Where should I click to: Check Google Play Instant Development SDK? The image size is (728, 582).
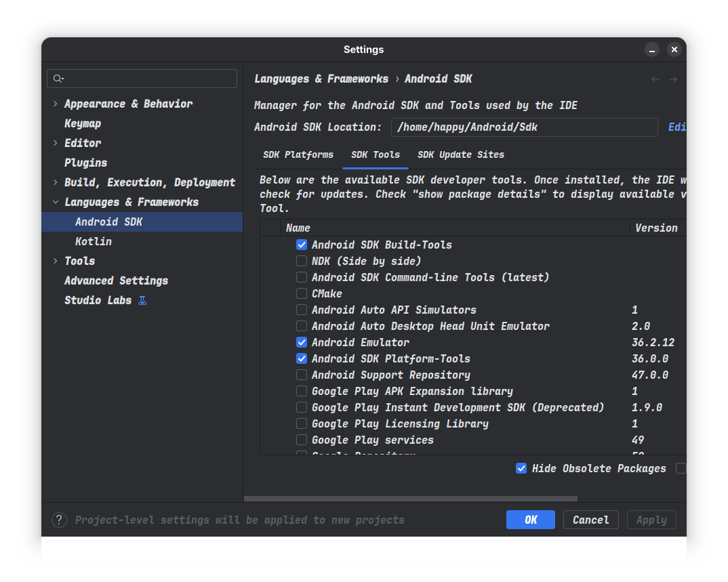click(302, 407)
